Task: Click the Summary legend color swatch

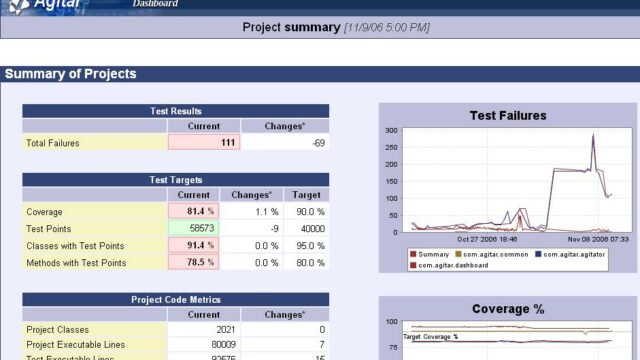Action: pos(413,254)
